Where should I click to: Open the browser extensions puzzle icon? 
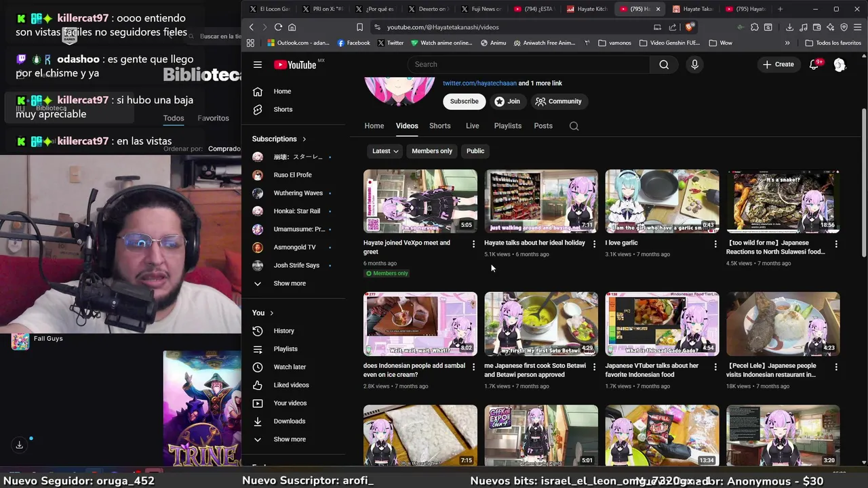tap(754, 27)
